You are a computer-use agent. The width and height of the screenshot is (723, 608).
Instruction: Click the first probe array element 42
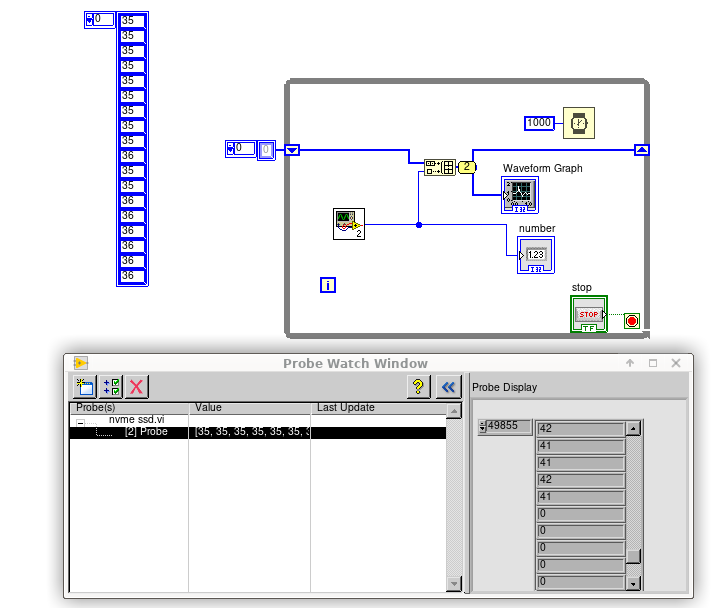(581, 429)
